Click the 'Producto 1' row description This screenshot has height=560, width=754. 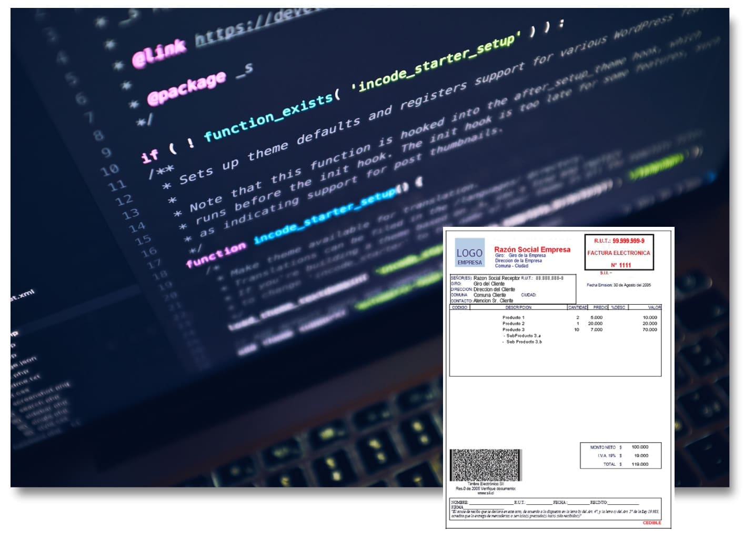(514, 318)
